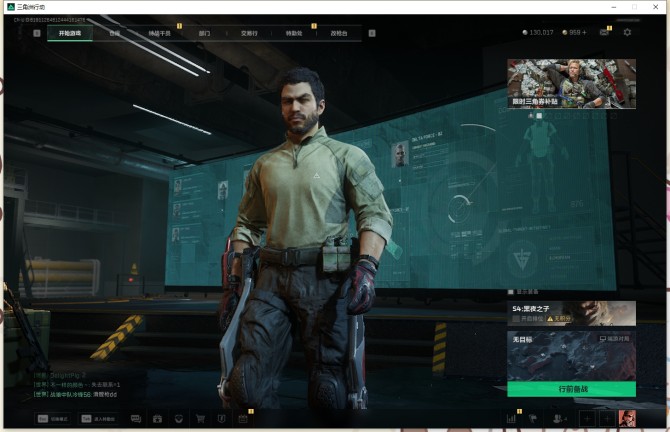Click next-tab key icon right of 改枪台
Screen dimensions: 670x432
[x=372, y=33]
